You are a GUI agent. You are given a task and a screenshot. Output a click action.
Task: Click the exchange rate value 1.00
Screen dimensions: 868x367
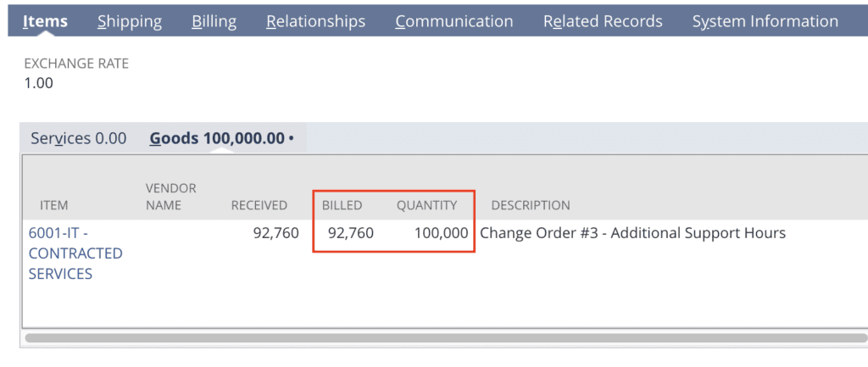[x=38, y=83]
